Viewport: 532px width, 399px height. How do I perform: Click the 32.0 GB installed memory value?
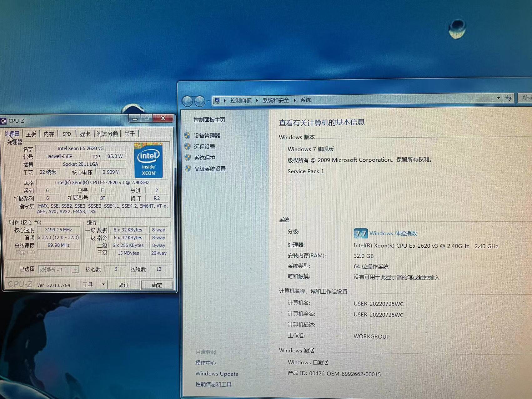click(x=364, y=256)
